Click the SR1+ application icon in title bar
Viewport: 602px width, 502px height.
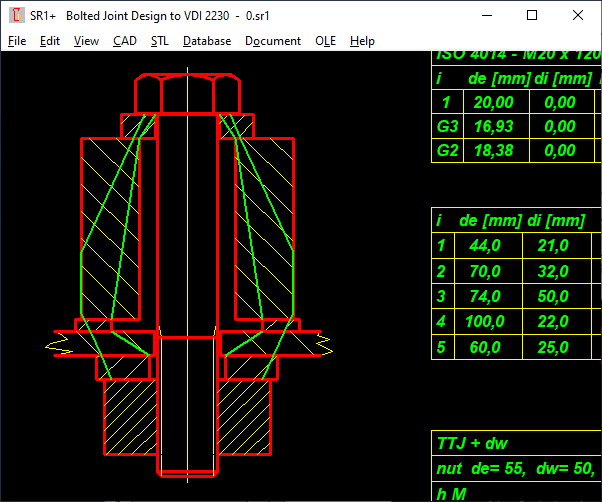click(x=15, y=16)
